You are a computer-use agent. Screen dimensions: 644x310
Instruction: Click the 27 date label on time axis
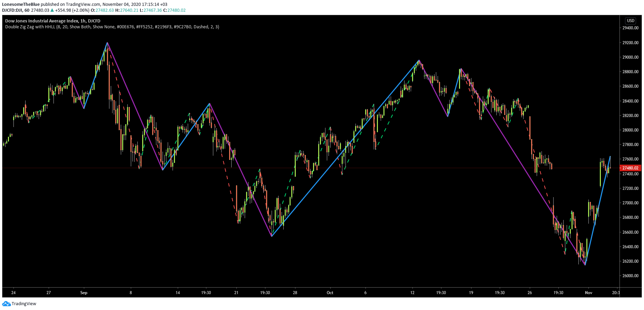[49, 293]
